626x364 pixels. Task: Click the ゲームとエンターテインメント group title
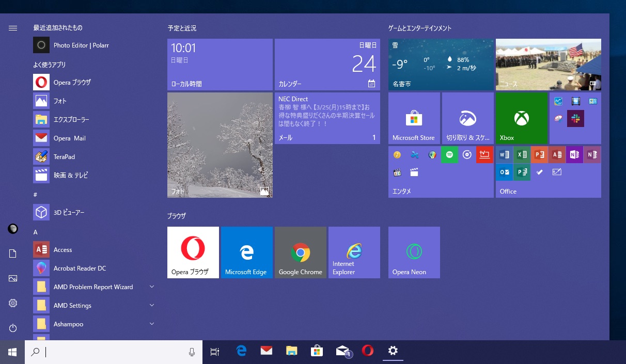coord(420,28)
